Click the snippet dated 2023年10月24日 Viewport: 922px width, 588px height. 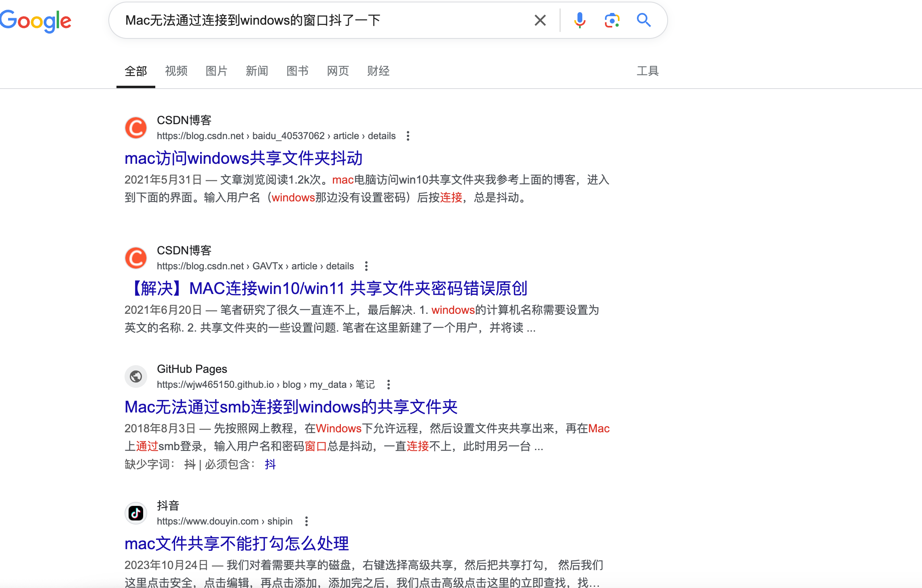click(364, 573)
